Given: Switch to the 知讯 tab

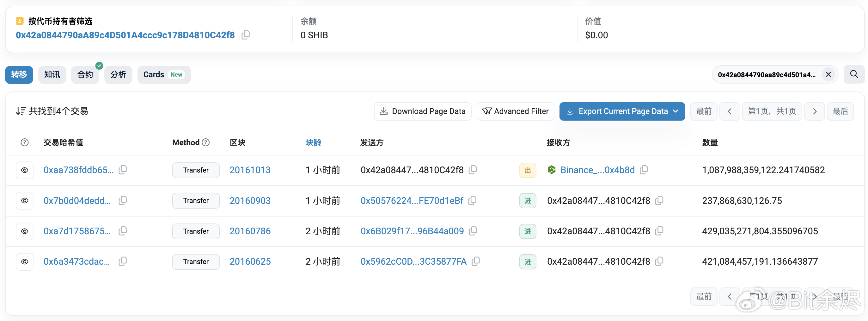Looking at the screenshot, I should point(52,75).
